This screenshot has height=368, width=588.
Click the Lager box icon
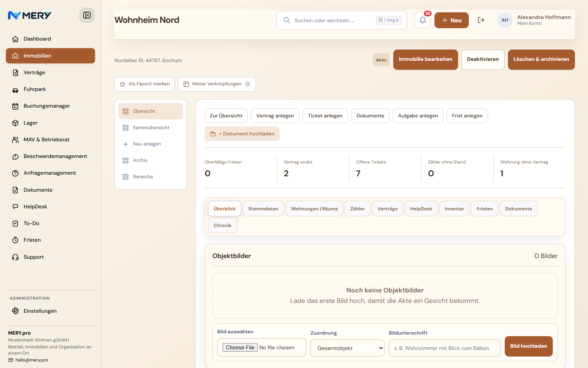pos(15,123)
